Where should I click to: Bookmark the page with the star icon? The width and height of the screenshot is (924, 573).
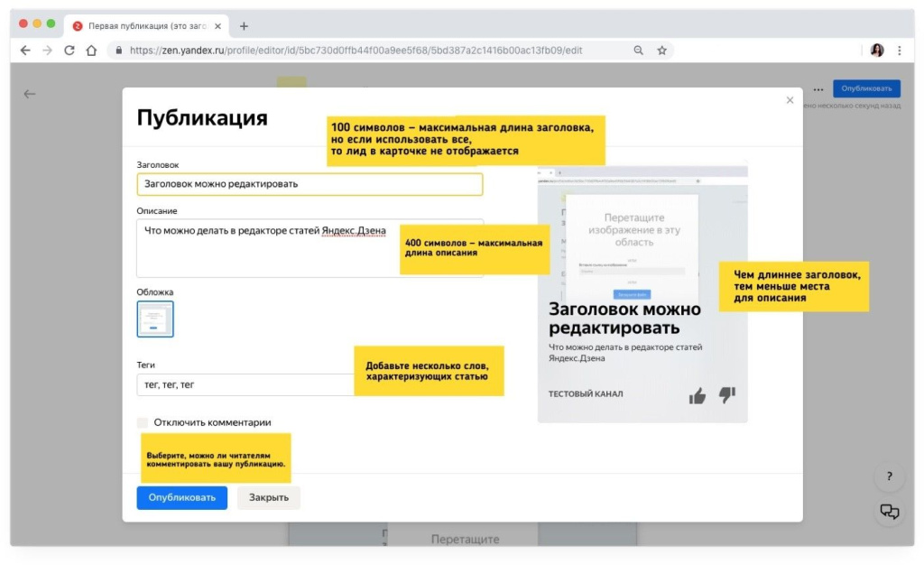pyautogui.click(x=661, y=51)
